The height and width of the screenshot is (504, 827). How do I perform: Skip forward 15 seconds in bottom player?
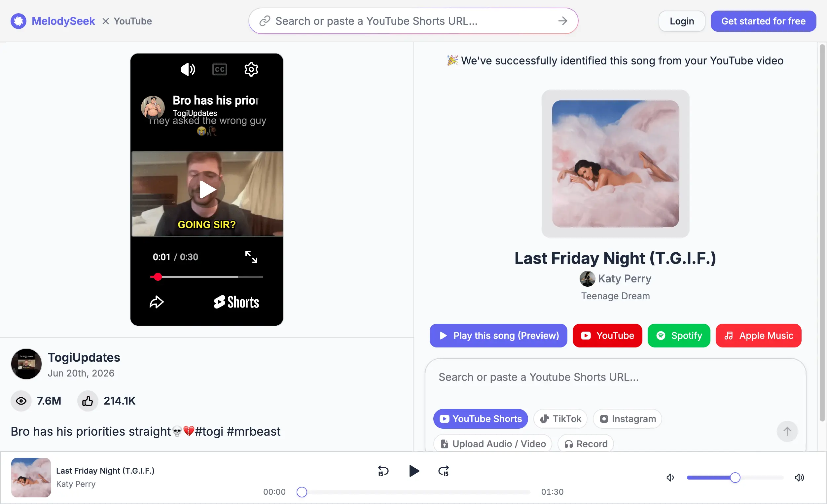[443, 471]
